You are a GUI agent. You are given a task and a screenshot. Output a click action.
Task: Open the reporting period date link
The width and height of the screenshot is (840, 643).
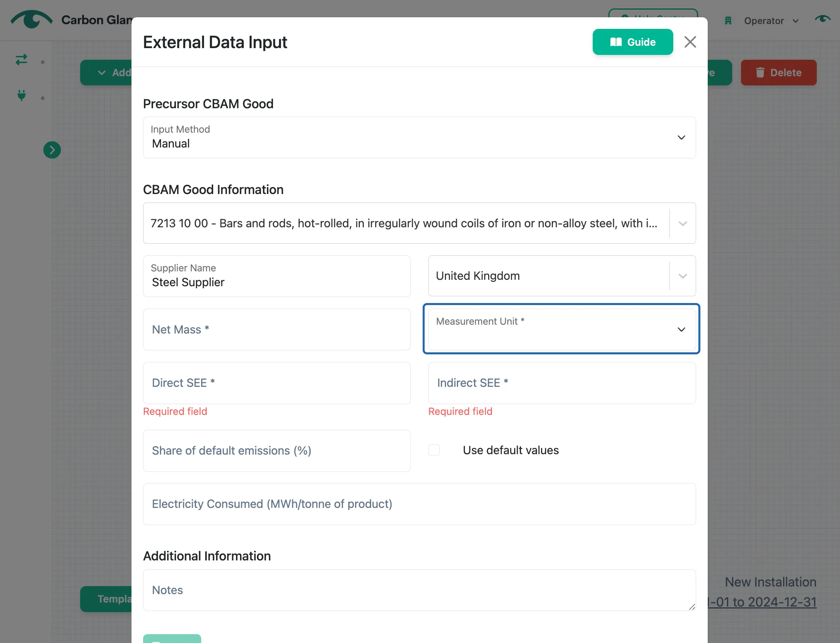pyautogui.click(x=762, y=602)
